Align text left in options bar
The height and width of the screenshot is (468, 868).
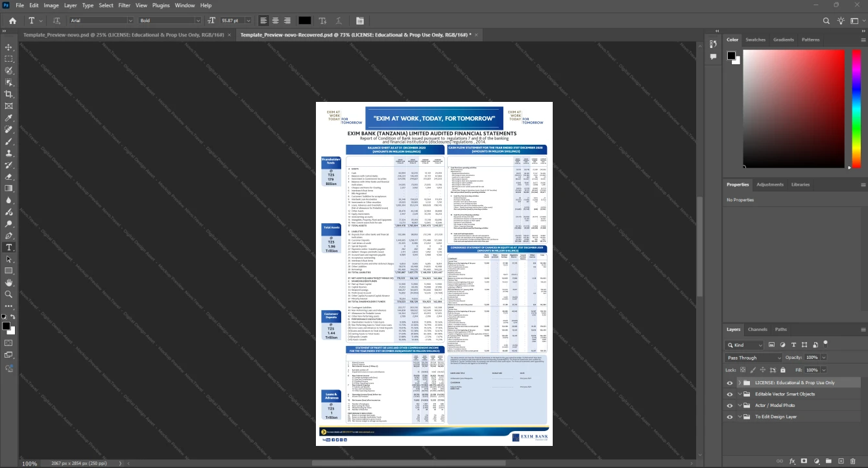tap(263, 21)
